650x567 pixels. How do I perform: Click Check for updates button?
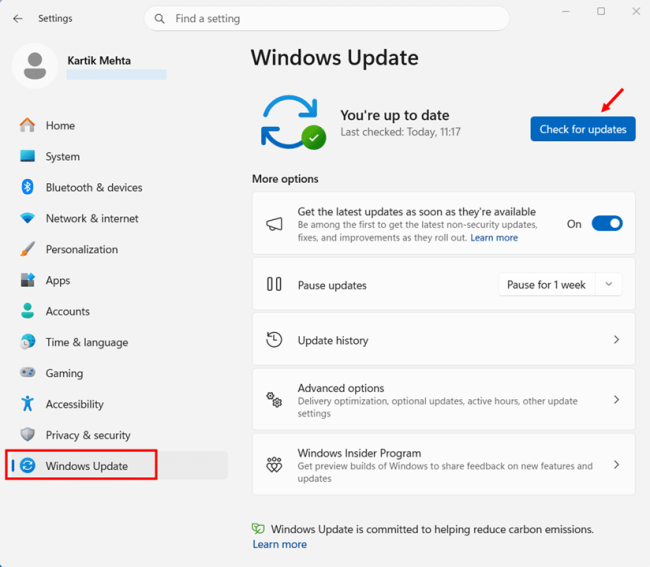[x=583, y=129]
